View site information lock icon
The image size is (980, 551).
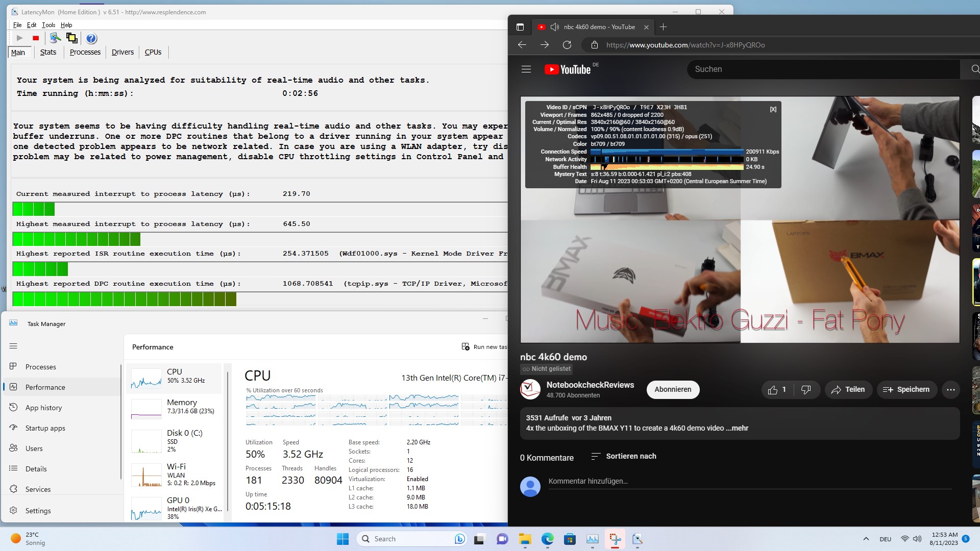(x=594, y=45)
